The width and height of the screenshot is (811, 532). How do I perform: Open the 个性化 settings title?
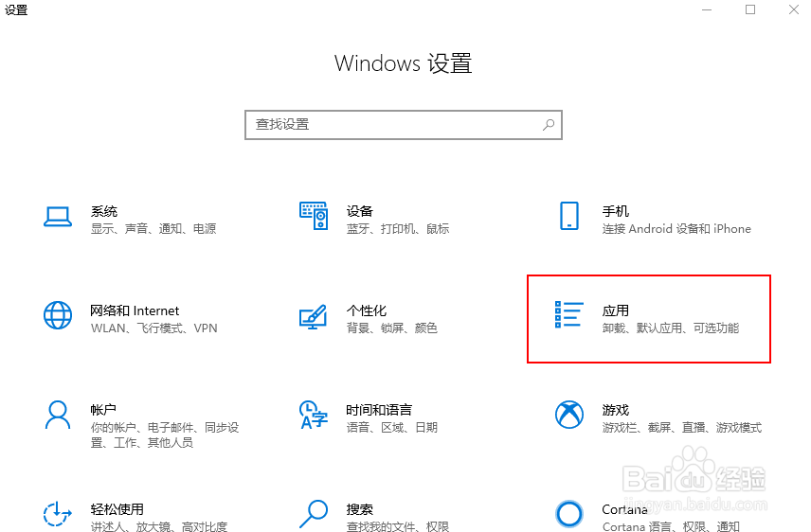[367, 310]
